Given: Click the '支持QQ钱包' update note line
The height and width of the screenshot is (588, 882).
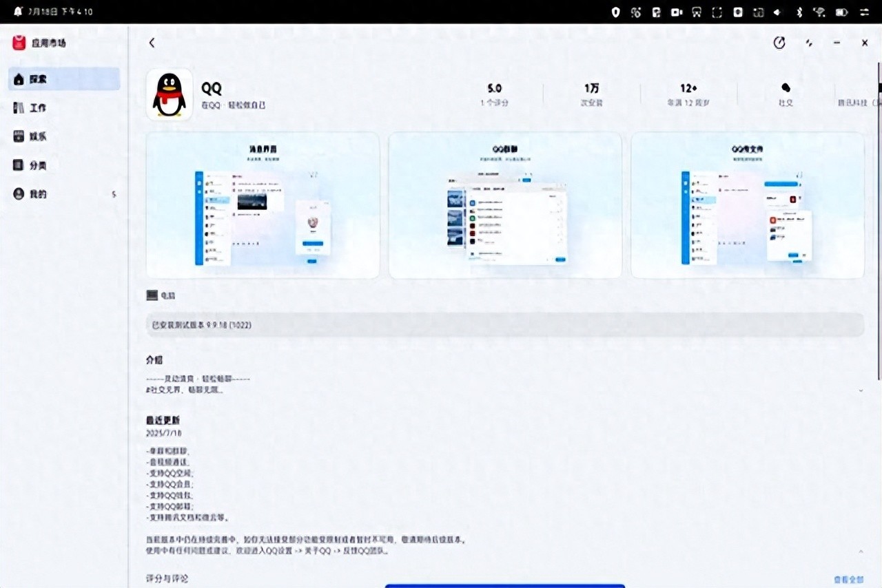Looking at the screenshot, I should (x=170, y=495).
